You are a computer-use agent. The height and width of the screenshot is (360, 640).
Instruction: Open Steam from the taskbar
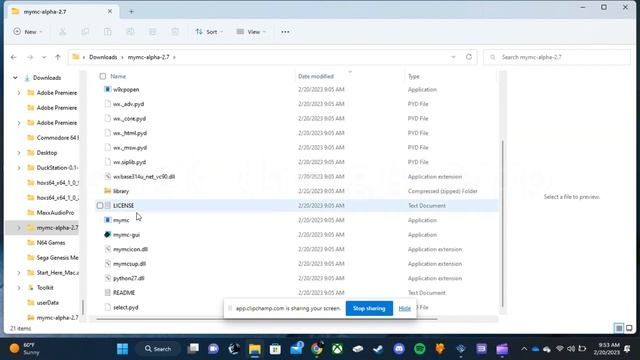pos(378,349)
